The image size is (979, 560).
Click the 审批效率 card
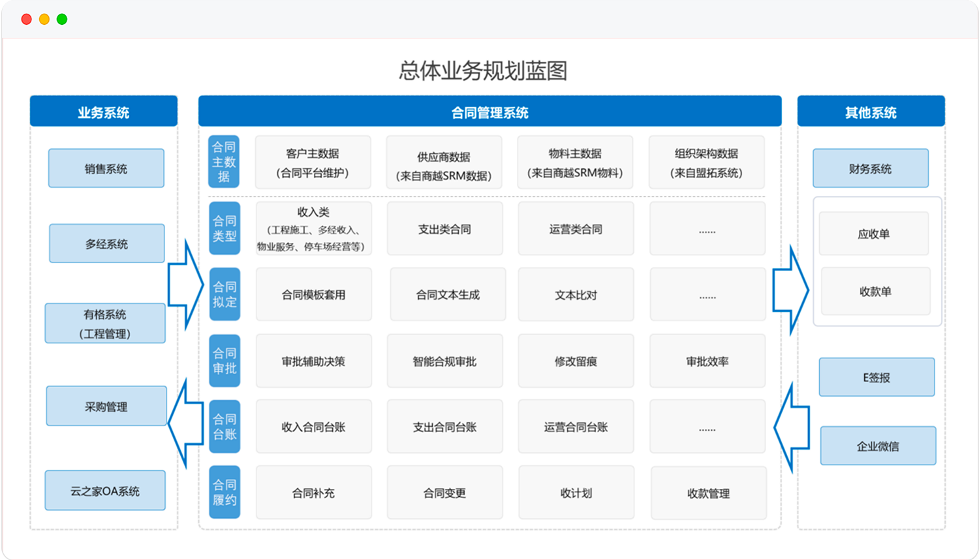[x=707, y=361]
